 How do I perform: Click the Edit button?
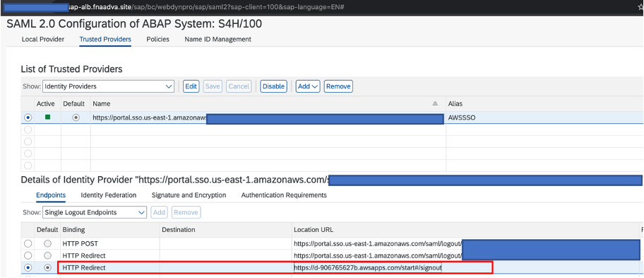click(191, 86)
